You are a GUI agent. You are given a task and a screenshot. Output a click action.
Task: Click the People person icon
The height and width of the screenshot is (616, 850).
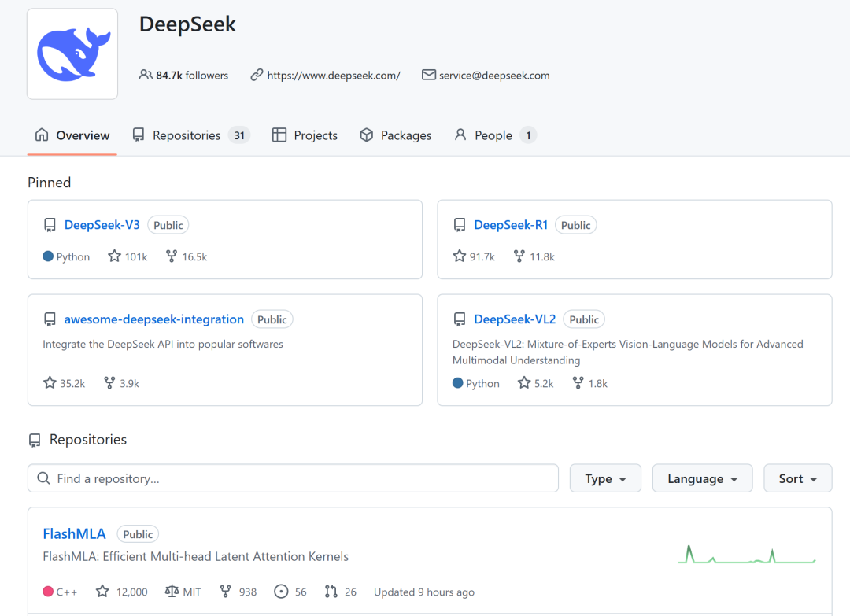coord(460,135)
